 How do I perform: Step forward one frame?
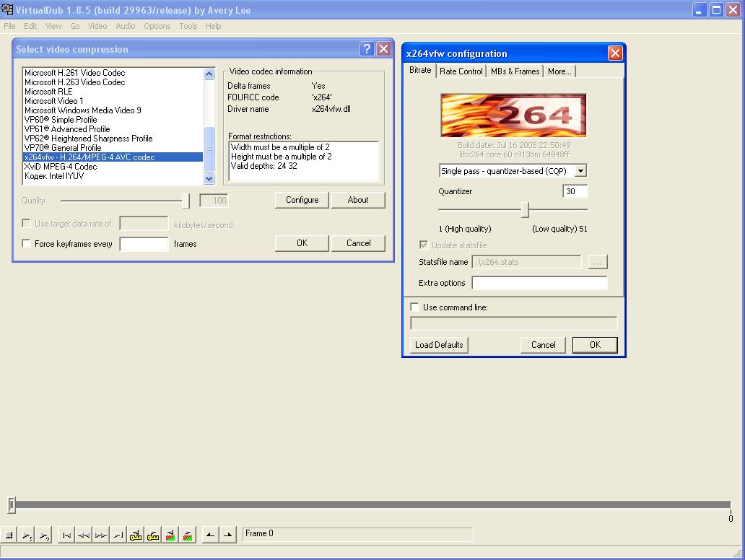101,535
